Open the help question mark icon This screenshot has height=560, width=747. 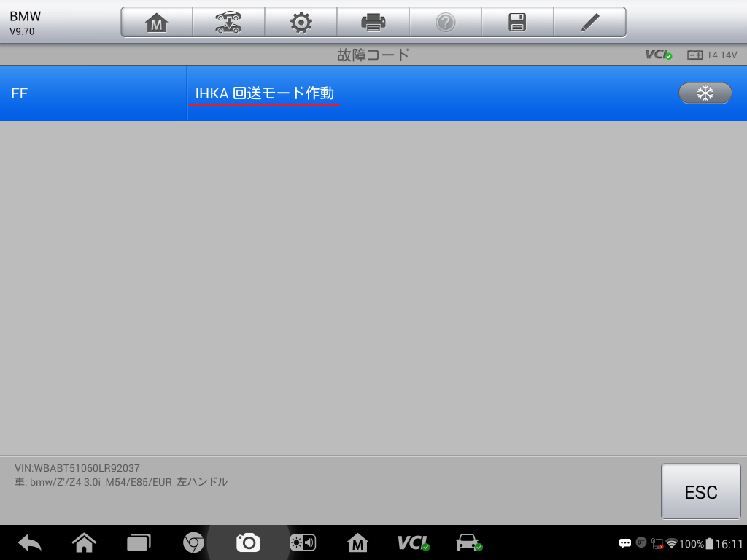point(446,23)
